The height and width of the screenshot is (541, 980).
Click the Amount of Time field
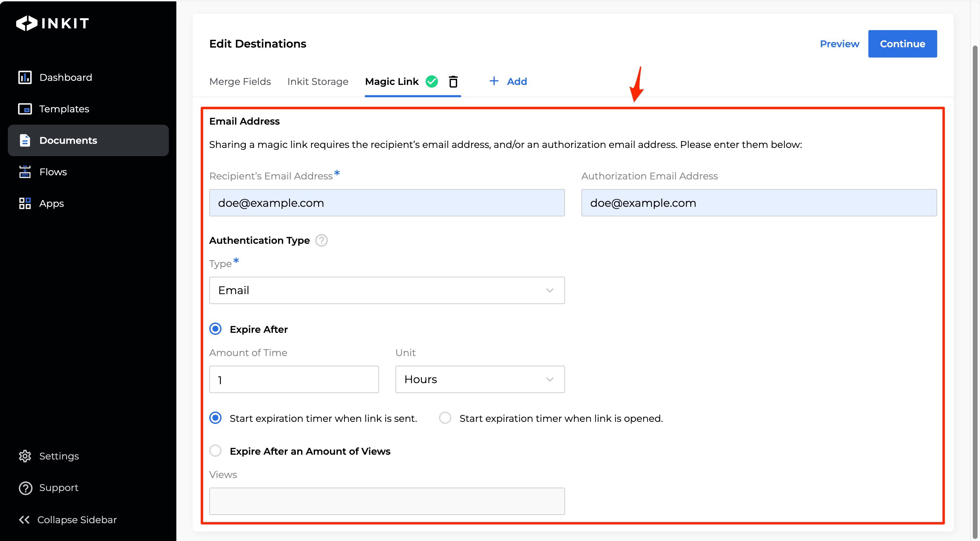294,379
